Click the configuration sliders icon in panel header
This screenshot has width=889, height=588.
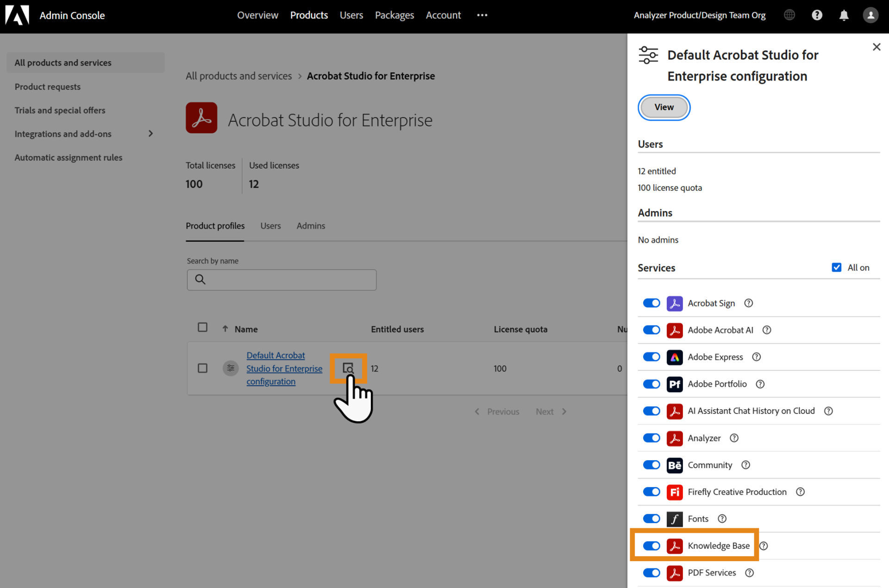point(648,55)
